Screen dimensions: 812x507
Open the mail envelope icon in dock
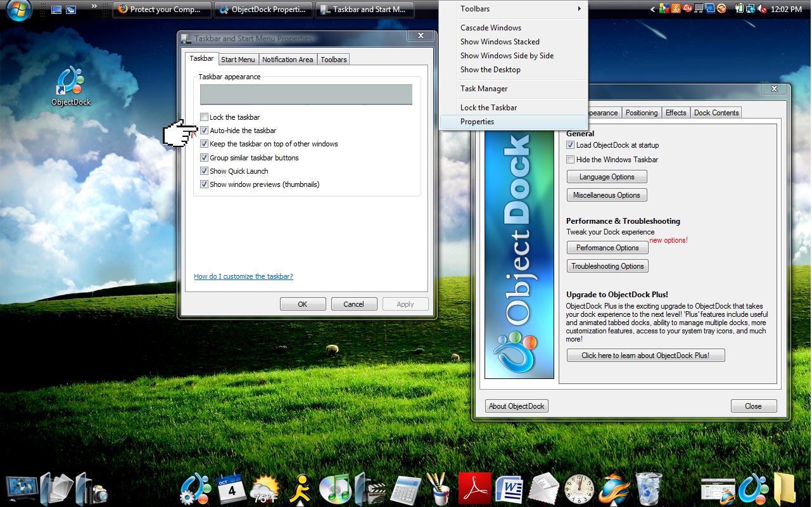click(x=543, y=489)
